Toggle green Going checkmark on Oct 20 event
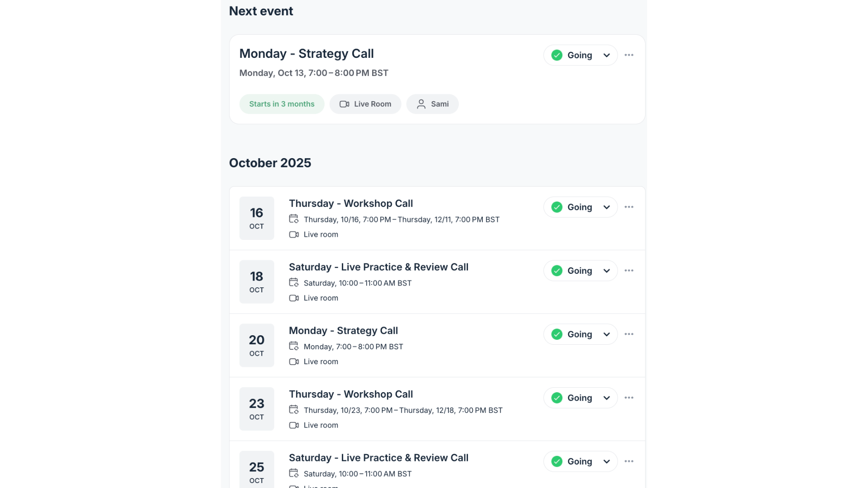Screen dimensions: 868x488 557,334
